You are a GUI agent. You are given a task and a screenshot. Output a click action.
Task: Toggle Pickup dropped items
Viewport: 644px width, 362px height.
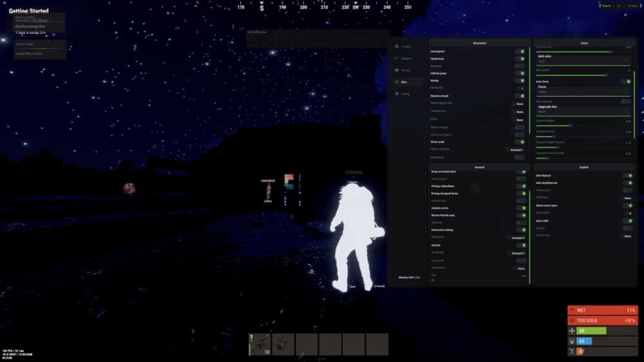[521, 193]
